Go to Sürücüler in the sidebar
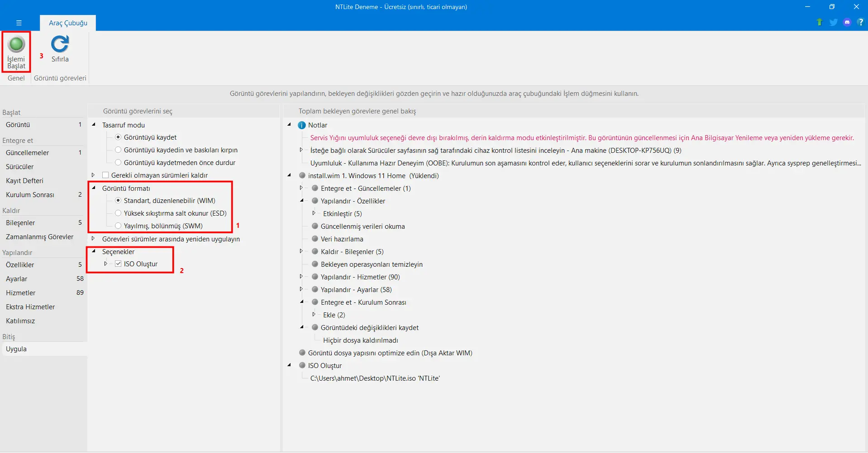The height and width of the screenshot is (453, 868). (x=43, y=167)
